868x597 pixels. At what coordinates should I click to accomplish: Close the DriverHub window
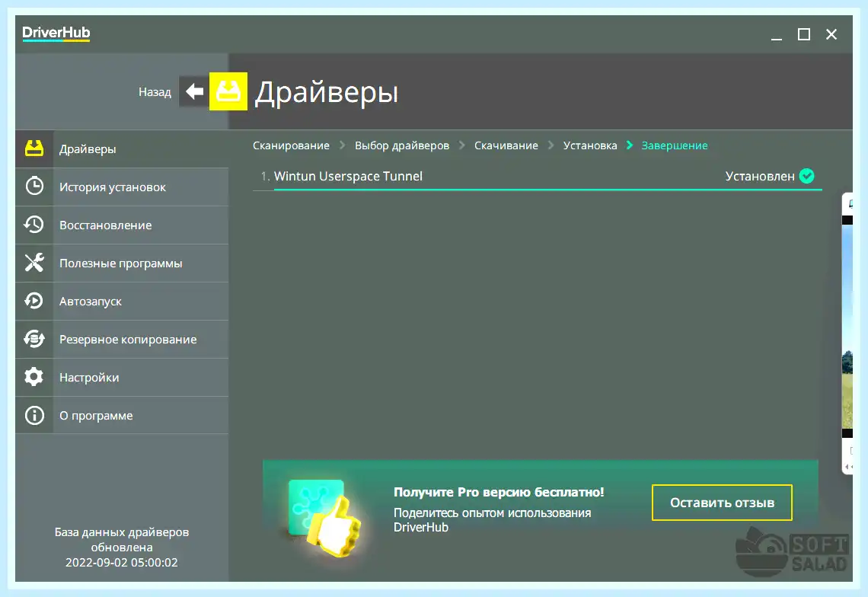point(831,34)
